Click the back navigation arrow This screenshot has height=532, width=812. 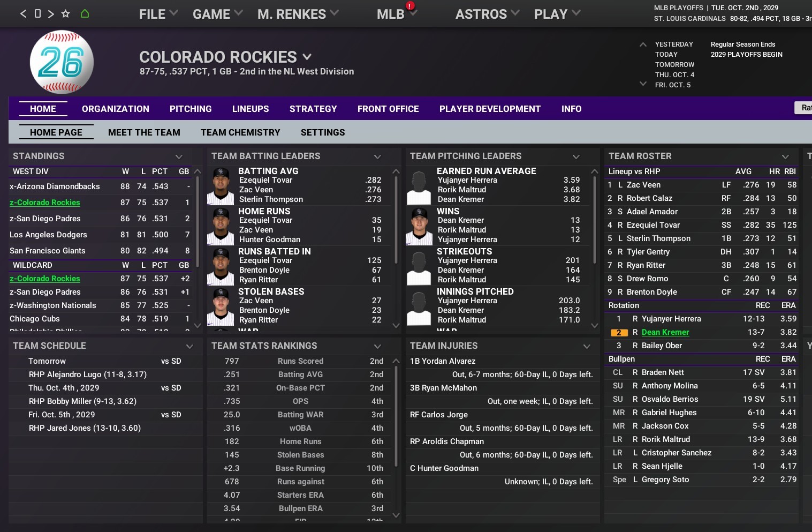(x=23, y=14)
